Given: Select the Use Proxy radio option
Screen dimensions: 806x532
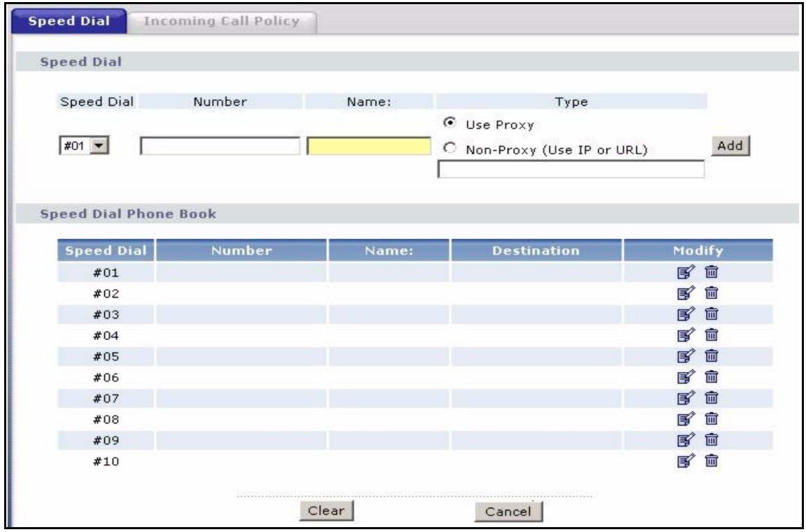Looking at the screenshot, I should pos(449,123).
